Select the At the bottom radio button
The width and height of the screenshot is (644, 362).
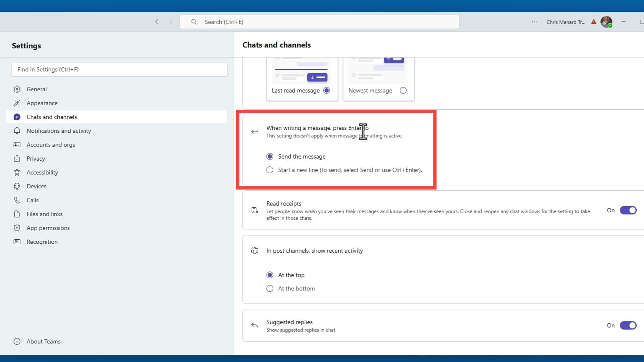tap(270, 288)
